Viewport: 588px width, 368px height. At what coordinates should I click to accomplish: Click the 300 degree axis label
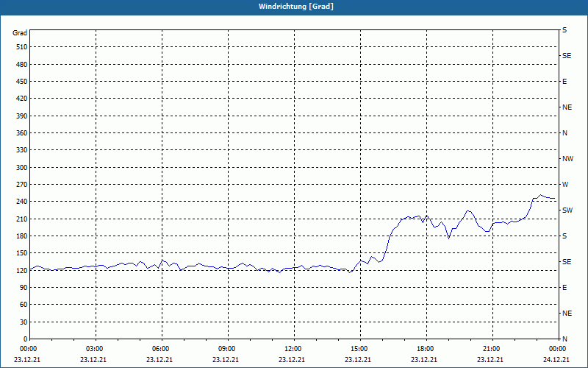[x=22, y=167]
